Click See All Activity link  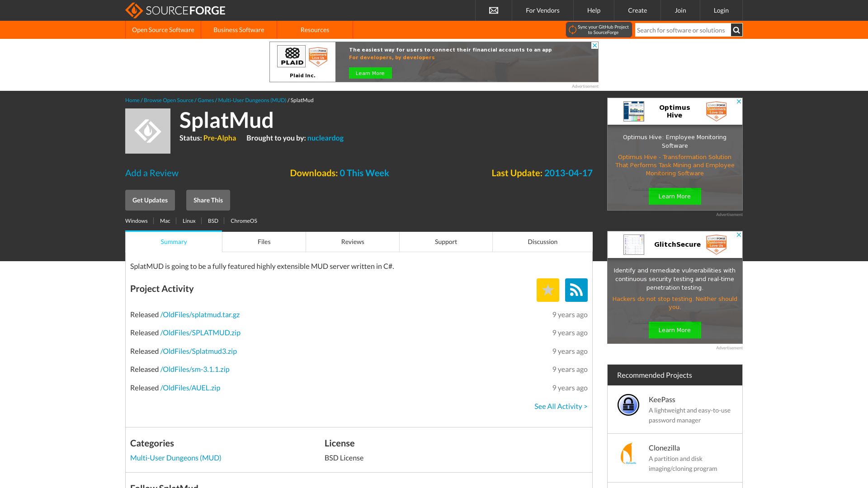pos(561,406)
